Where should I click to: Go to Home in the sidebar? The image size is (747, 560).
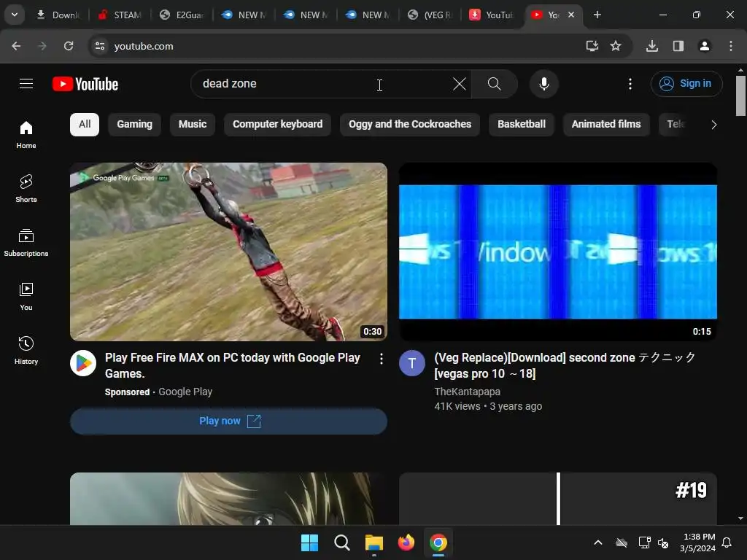pos(26,134)
